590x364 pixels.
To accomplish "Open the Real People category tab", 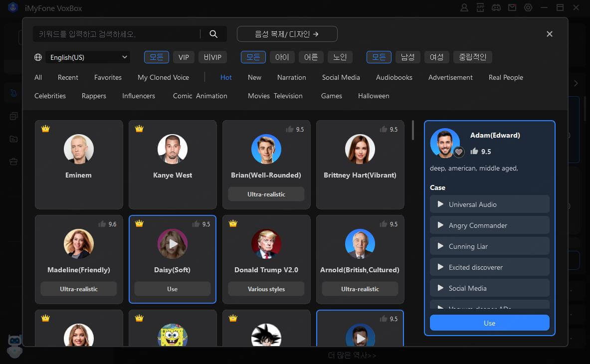I will click(506, 77).
